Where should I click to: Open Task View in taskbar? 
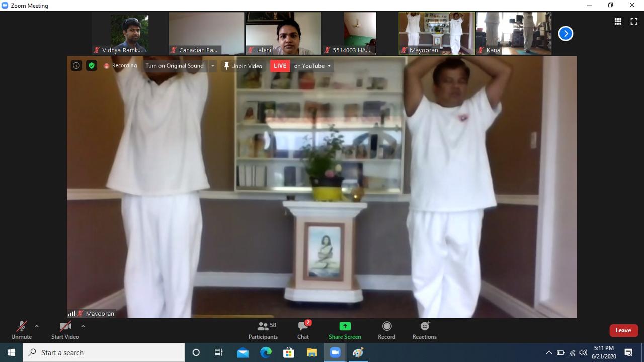[219, 352]
